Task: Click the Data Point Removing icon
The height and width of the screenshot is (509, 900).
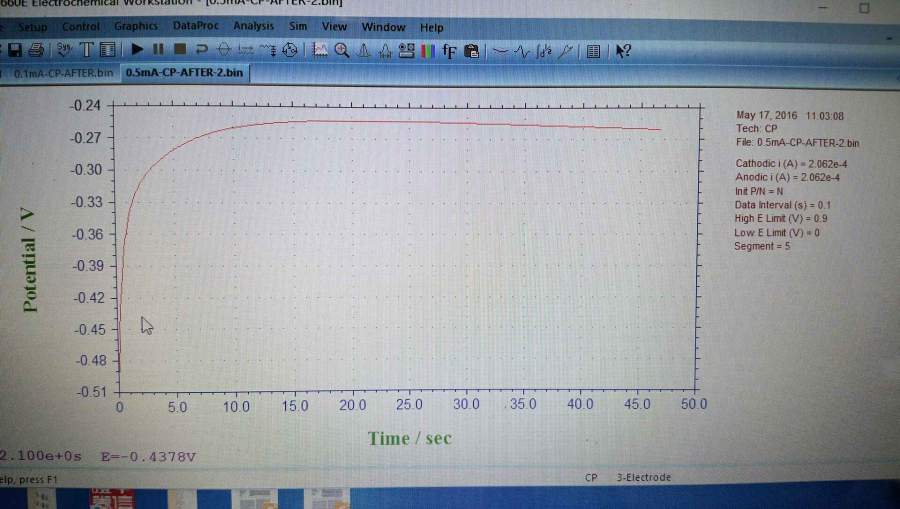Action: coord(565,52)
